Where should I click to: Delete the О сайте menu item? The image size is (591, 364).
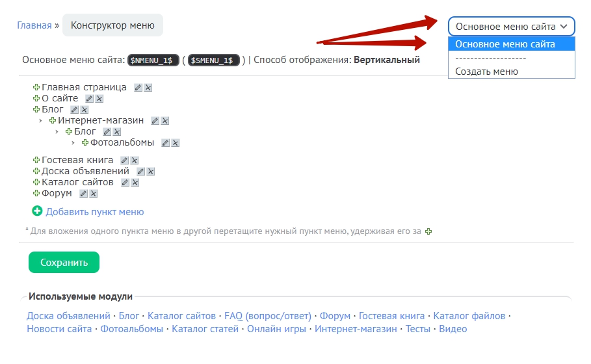coord(99,99)
